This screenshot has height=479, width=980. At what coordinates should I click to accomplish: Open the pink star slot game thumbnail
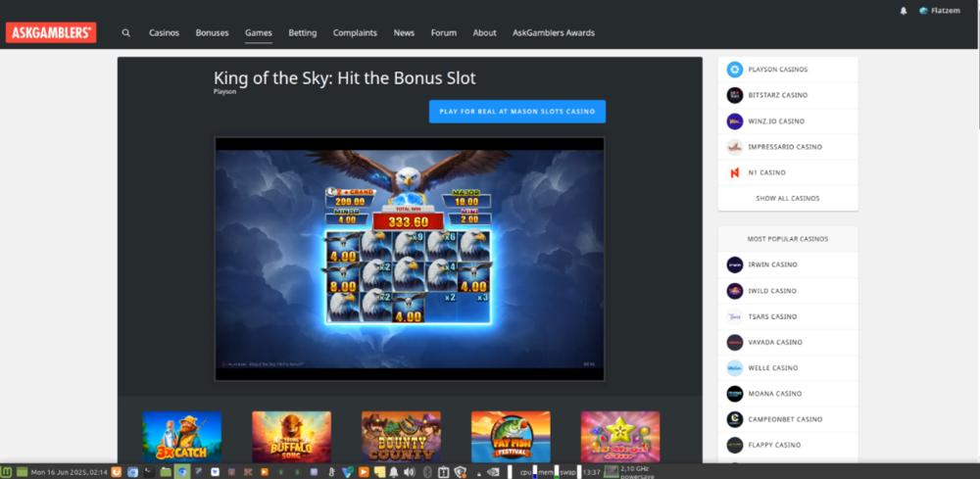tap(620, 437)
